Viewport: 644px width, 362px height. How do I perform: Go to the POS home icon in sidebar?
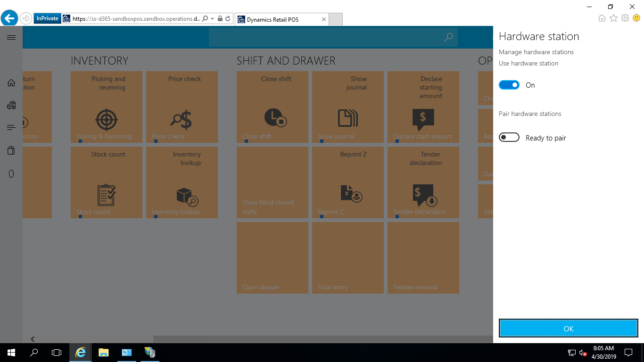click(11, 83)
